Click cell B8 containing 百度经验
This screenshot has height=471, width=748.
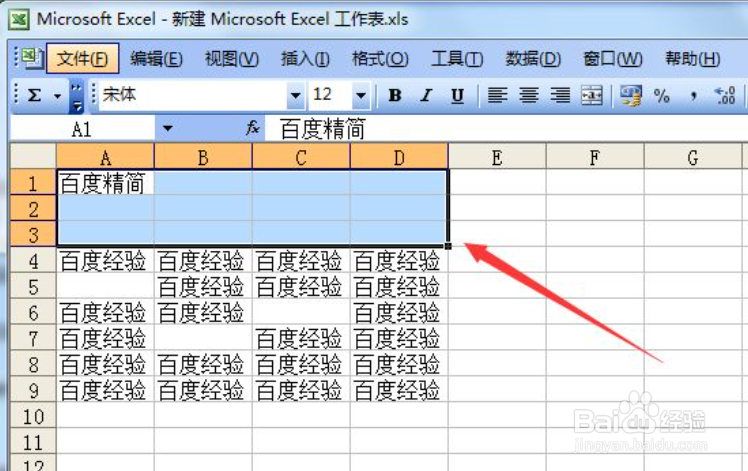[203, 365]
